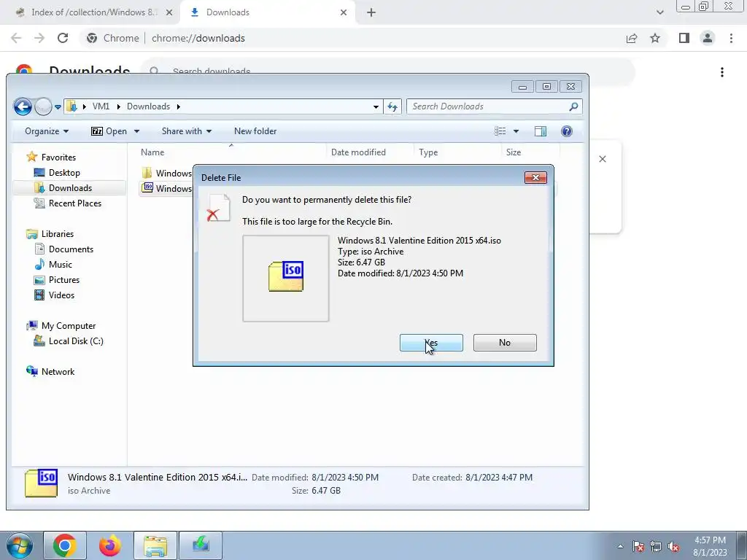This screenshot has width=747, height=560.
Task: Open the Chrome tab search dropdown
Action: click(x=659, y=12)
